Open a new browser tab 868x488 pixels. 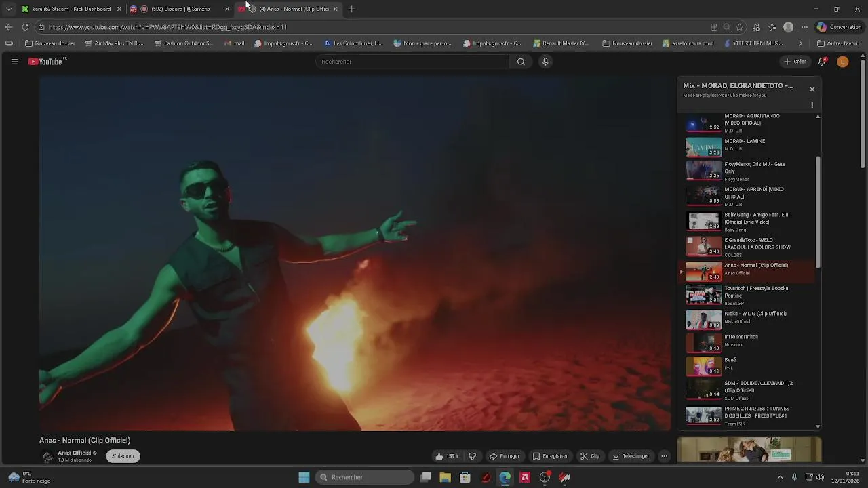[x=351, y=9]
